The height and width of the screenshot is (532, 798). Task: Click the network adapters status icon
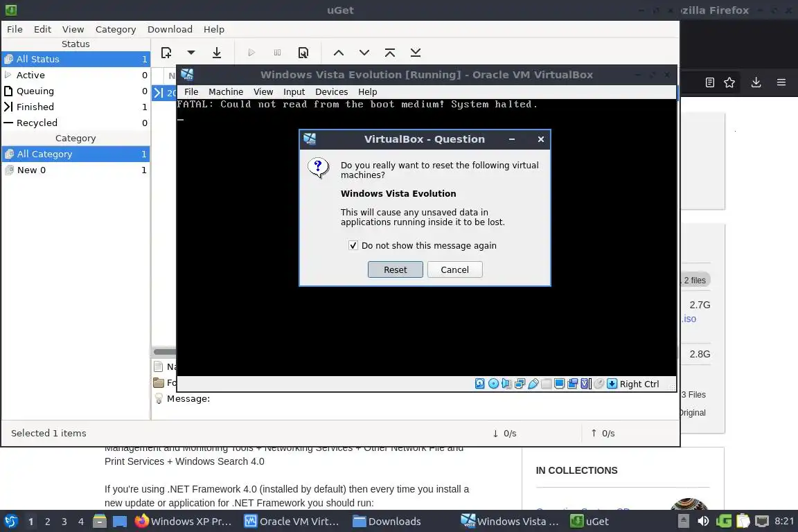pyautogui.click(x=520, y=384)
